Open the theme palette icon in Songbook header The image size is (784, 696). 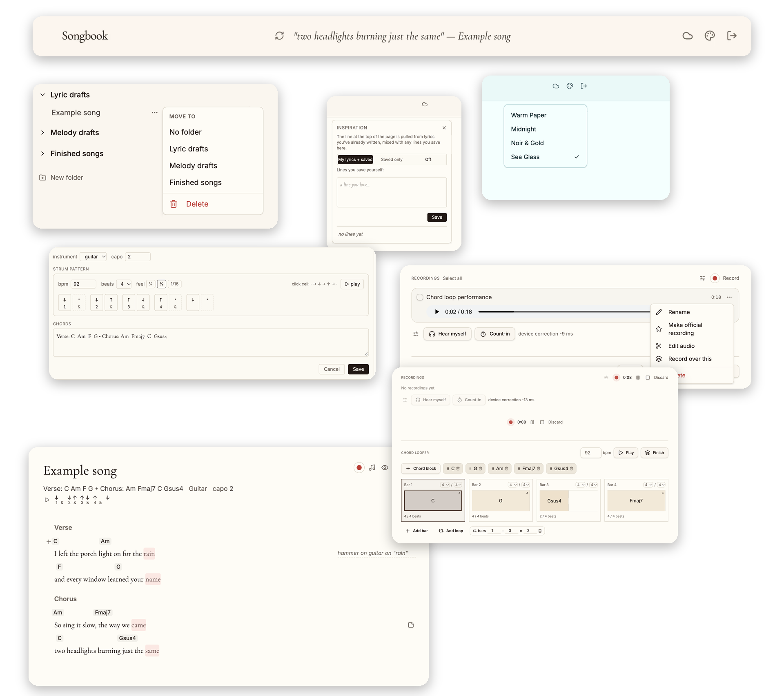710,36
